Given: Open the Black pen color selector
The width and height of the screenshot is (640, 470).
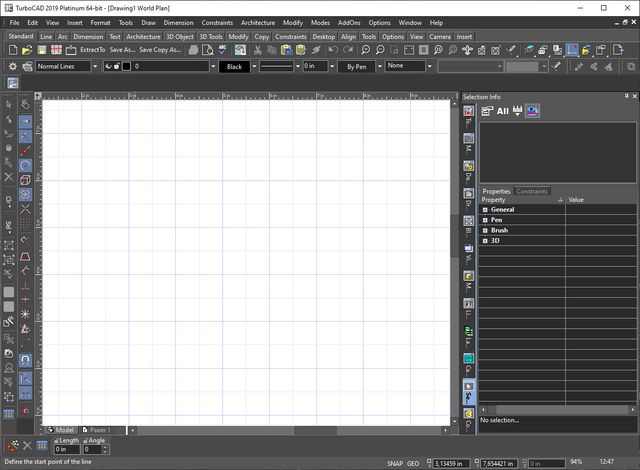Looking at the screenshot, I should point(234,66).
